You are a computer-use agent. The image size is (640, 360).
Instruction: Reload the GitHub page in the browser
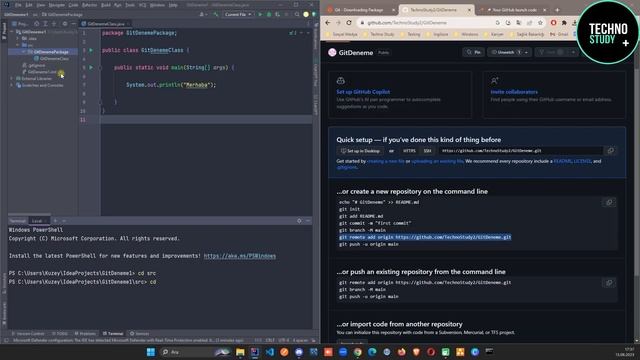[x=349, y=23]
